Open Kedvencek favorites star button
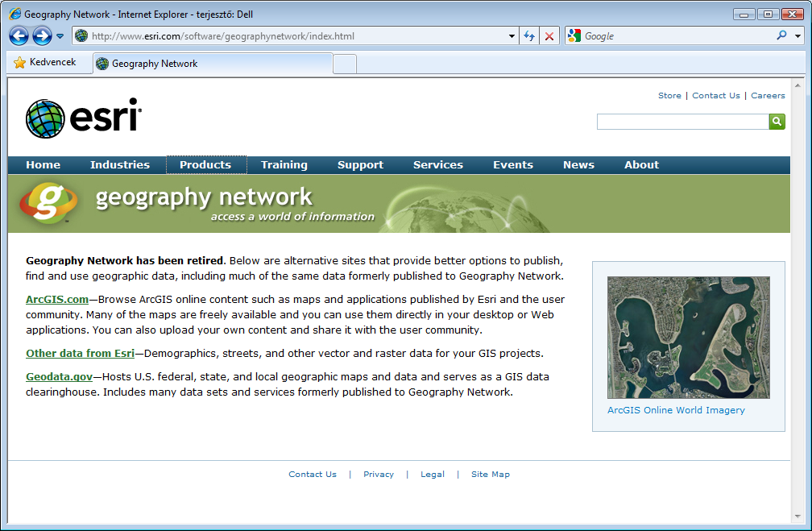Image resolution: width=812 pixels, height=531 pixels. click(46, 62)
